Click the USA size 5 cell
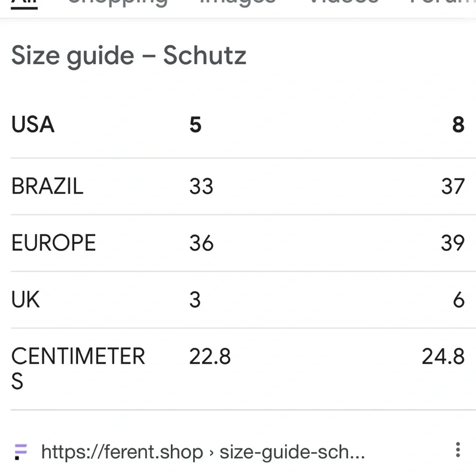 point(195,124)
